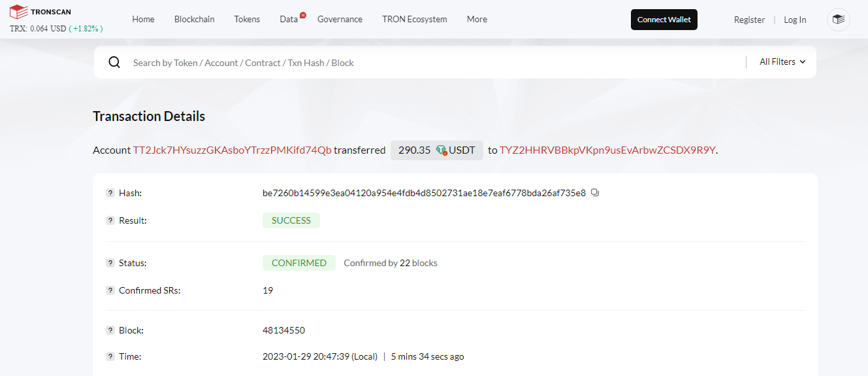
Task: Open recipient address TYZ2HHRVBBkpVKpn9usEvArbwZCSDX9R9Y
Action: point(607,150)
